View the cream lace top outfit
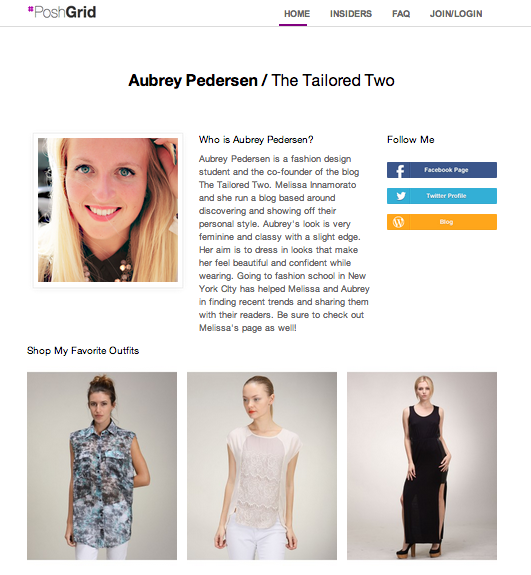The image size is (531, 575). [x=262, y=466]
